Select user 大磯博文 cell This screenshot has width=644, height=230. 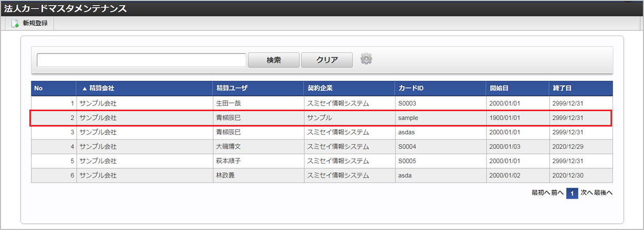point(258,147)
